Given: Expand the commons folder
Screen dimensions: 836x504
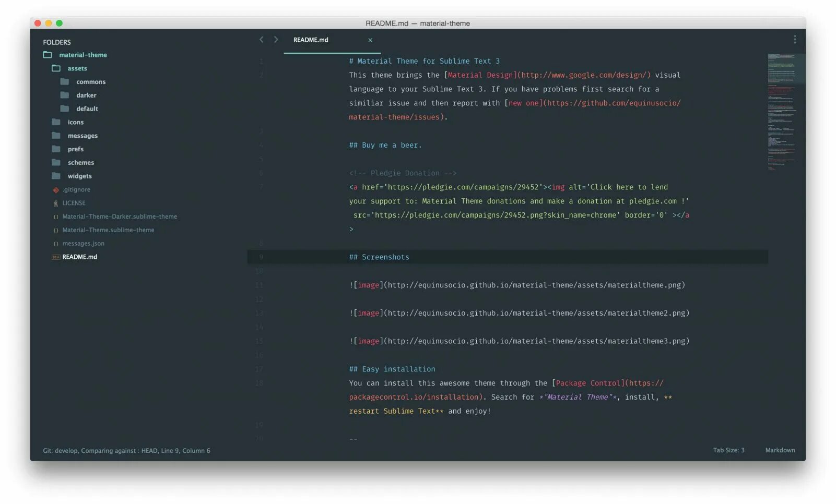Looking at the screenshot, I should point(91,82).
